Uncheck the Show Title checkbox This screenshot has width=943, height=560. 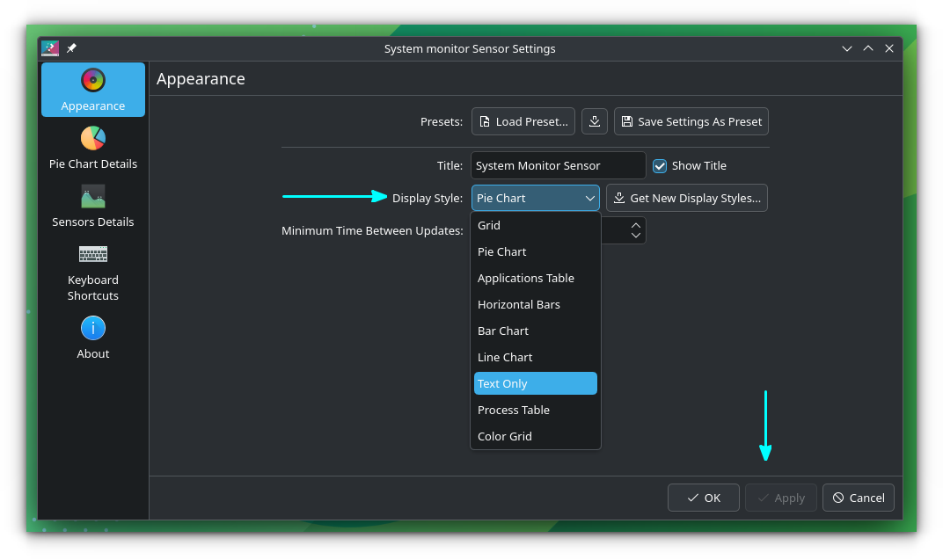point(660,165)
